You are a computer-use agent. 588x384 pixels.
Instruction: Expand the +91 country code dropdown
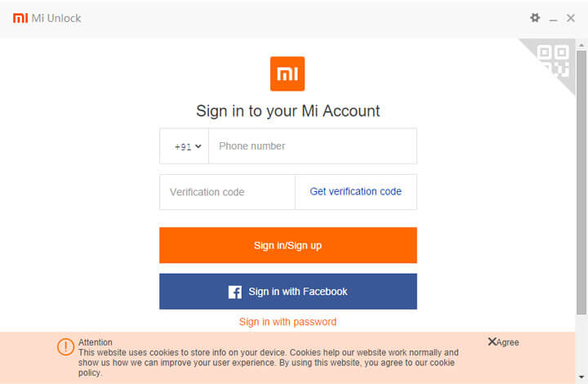(187, 147)
